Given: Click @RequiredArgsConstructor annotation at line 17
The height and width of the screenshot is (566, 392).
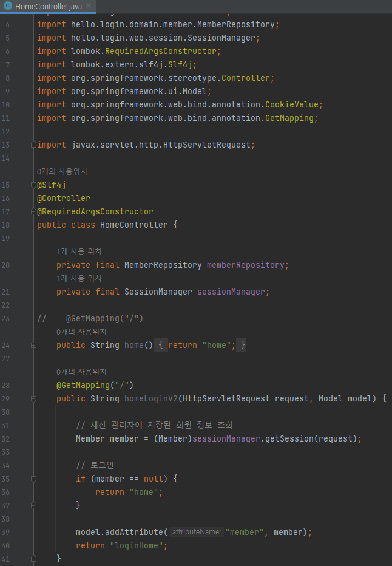Looking at the screenshot, I should click(x=95, y=211).
